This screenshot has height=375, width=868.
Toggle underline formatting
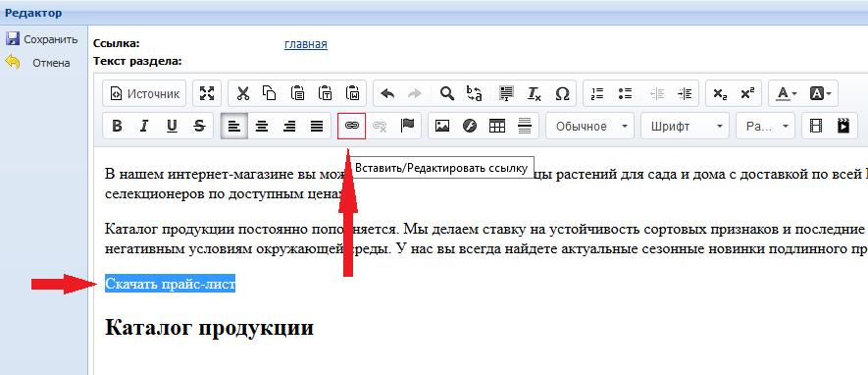[x=173, y=127]
